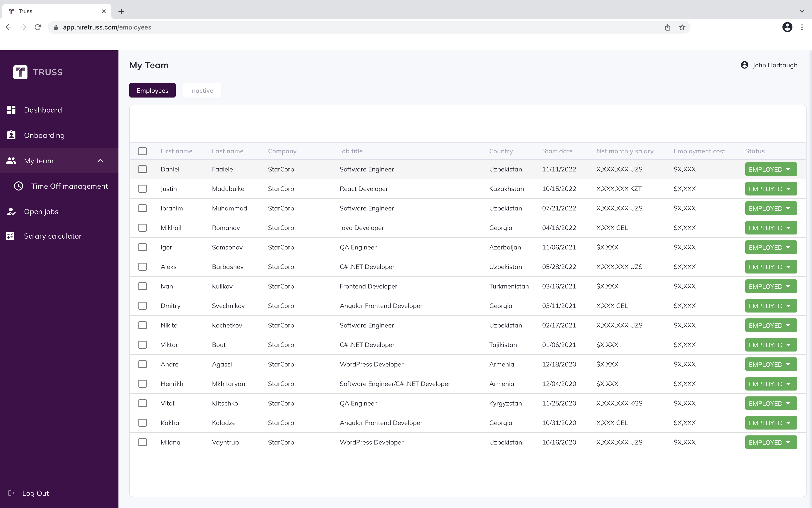This screenshot has width=812, height=508.
Task: Collapse the My team menu chevron
Action: (x=100, y=161)
